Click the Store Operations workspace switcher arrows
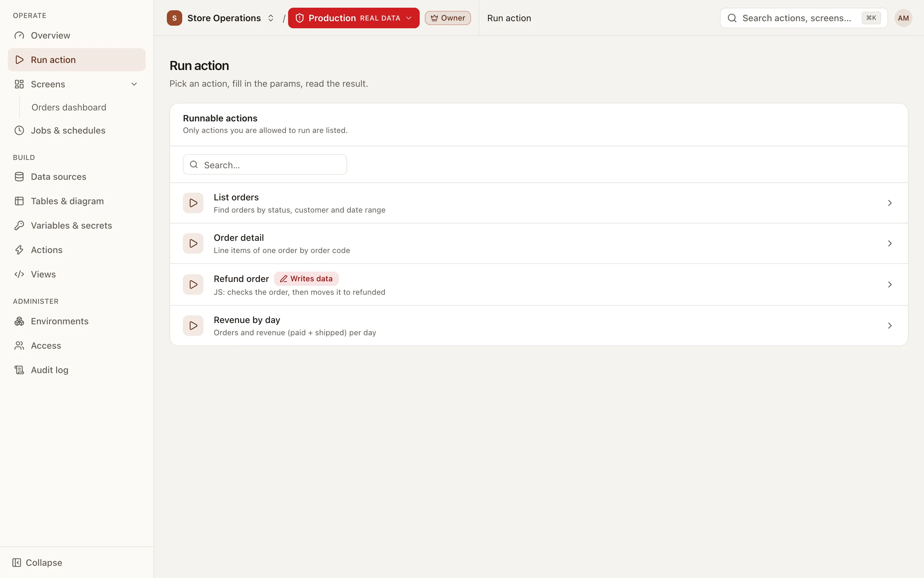Image resolution: width=924 pixels, height=578 pixels. pos(271,18)
